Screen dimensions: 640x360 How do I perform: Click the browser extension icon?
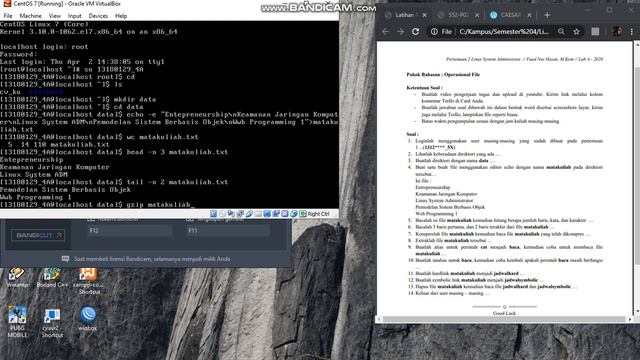point(595,31)
